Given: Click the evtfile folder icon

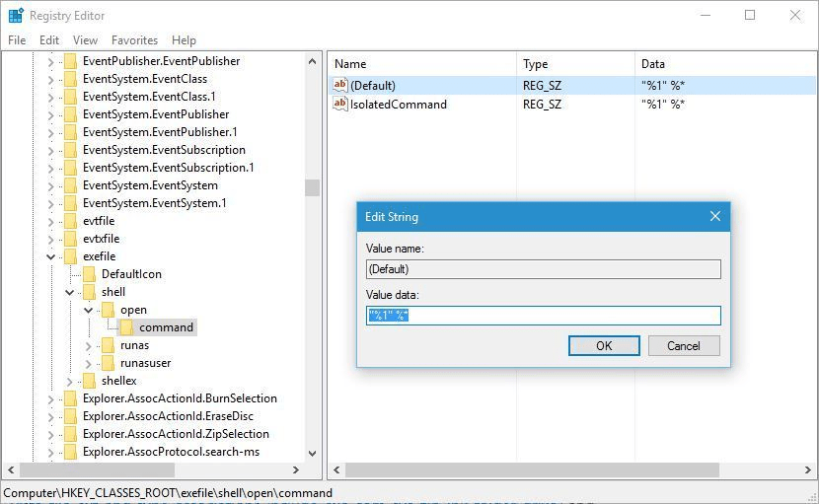Looking at the screenshot, I should pyautogui.click(x=70, y=221).
